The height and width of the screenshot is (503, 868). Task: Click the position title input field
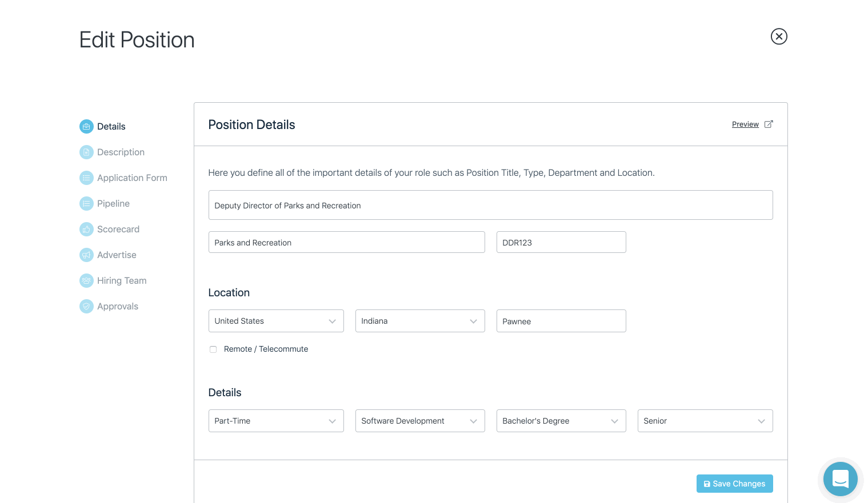(x=490, y=205)
